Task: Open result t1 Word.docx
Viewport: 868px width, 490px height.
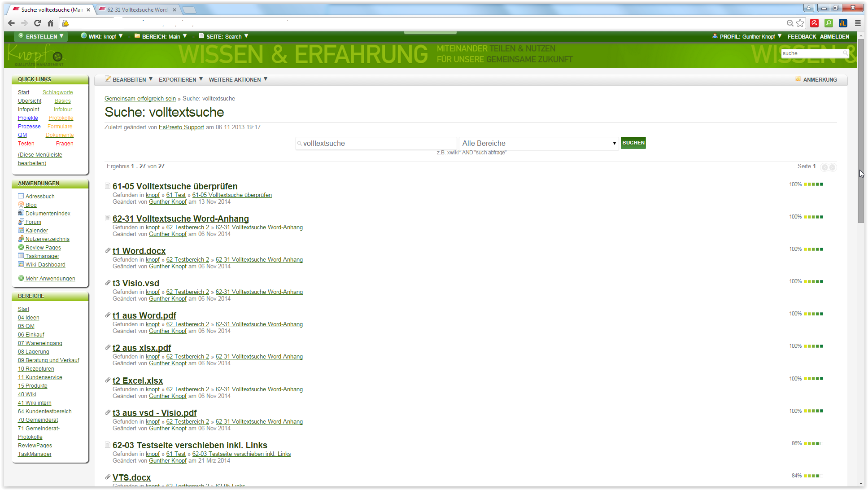Action: 139,251
